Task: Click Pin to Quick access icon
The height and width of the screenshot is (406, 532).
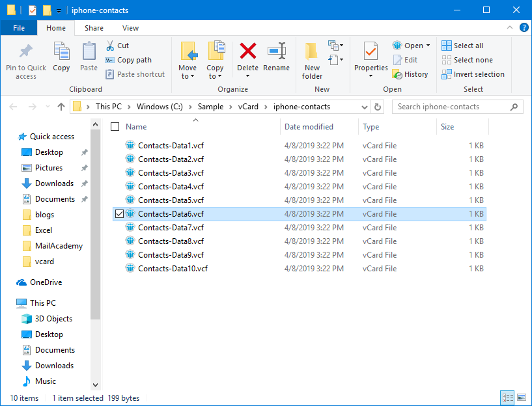Action: click(x=26, y=52)
